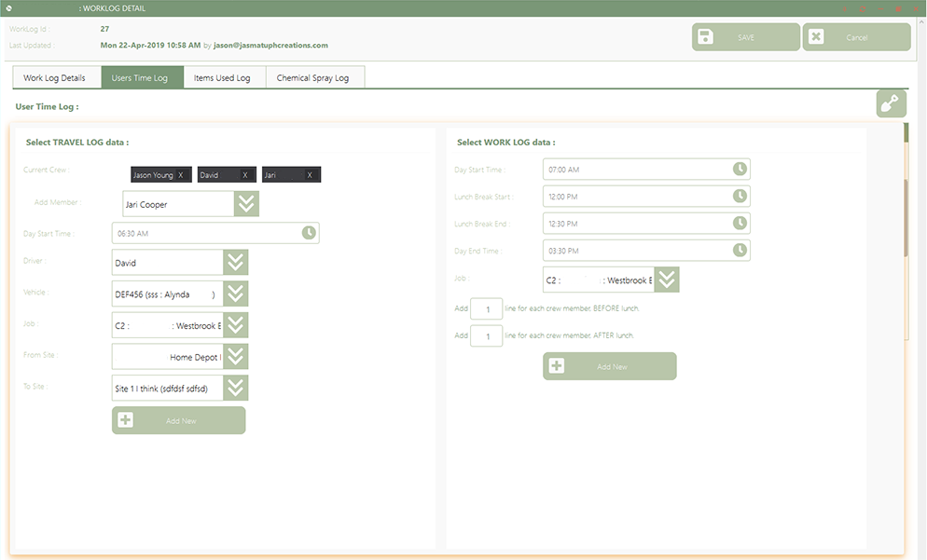Click the work Day Start Time field 07:00 AM

[x=646, y=169]
